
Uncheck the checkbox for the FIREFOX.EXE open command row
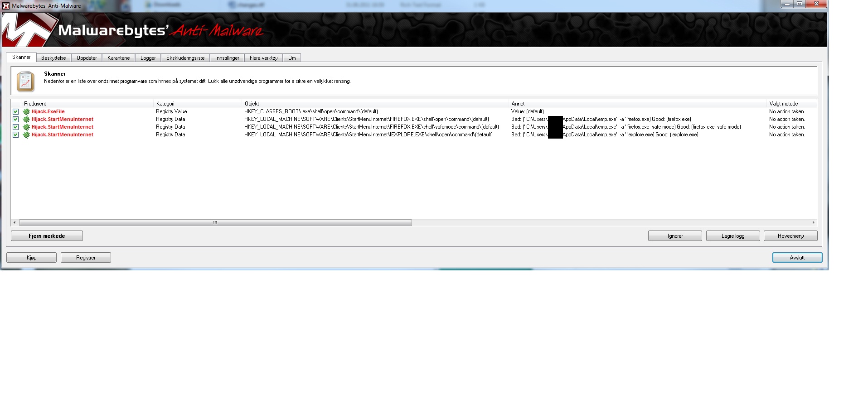click(16, 119)
